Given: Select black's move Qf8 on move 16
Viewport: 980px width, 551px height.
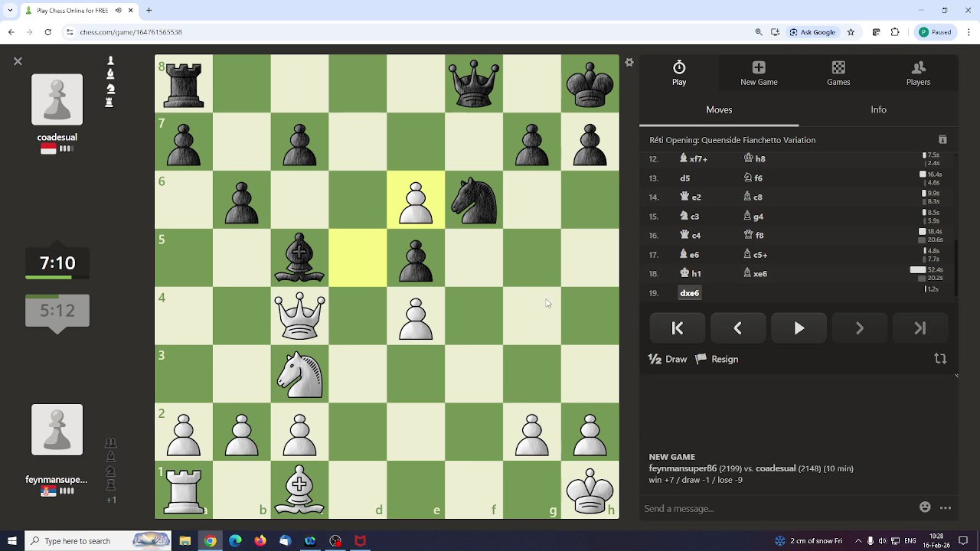Looking at the screenshot, I should point(753,236).
